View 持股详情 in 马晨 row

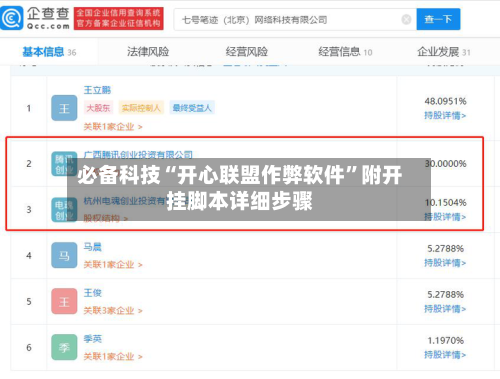[445, 263]
